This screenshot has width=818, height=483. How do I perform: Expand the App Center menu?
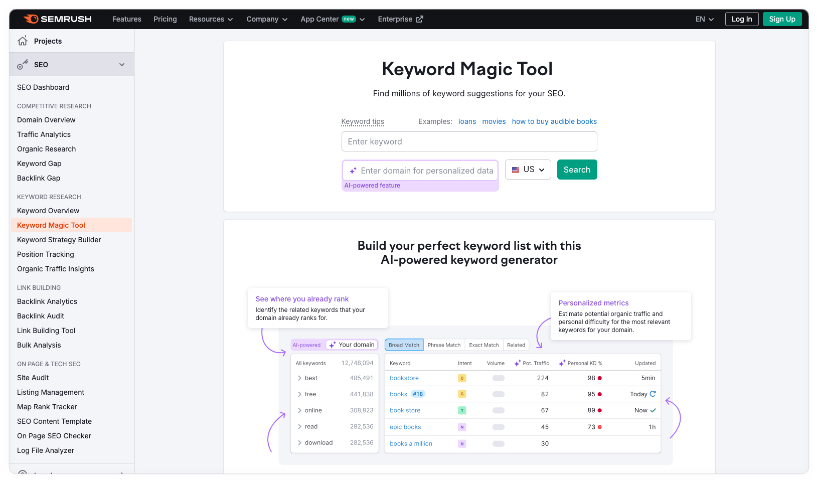coord(332,19)
